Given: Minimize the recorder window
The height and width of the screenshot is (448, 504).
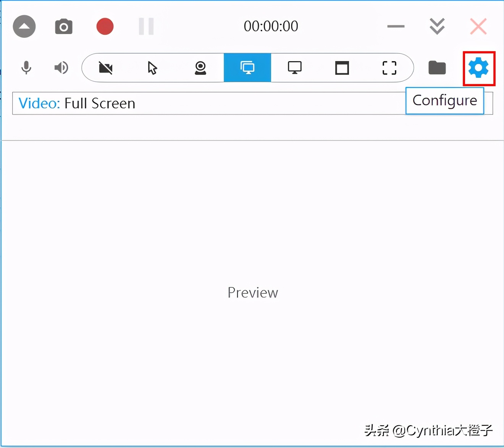Looking at the screenshot, I should (396, 26).
